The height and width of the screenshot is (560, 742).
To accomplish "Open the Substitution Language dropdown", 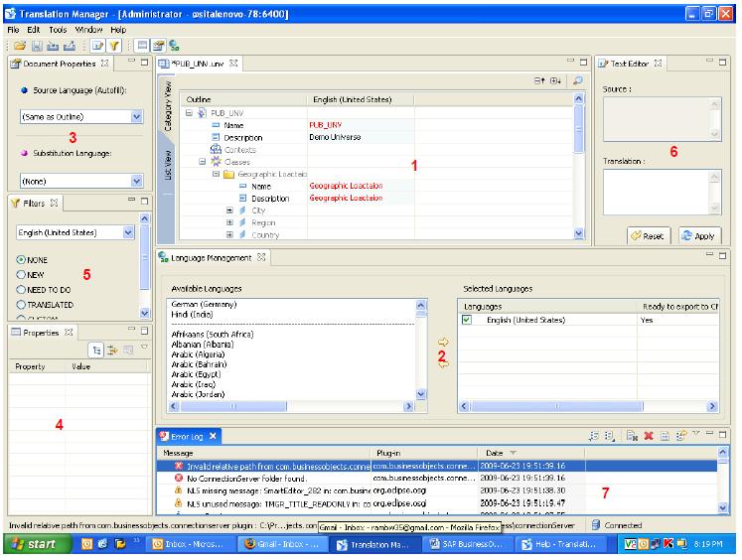I will tap(137, 181).
